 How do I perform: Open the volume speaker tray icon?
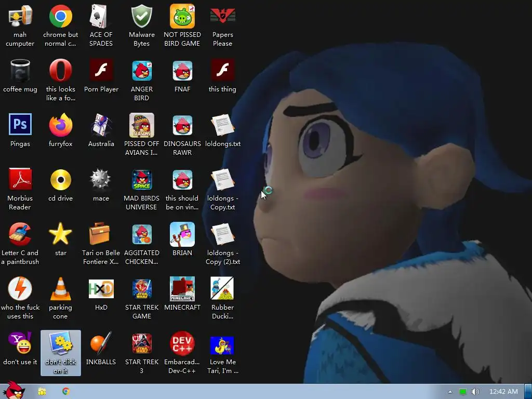pos(475,392)
